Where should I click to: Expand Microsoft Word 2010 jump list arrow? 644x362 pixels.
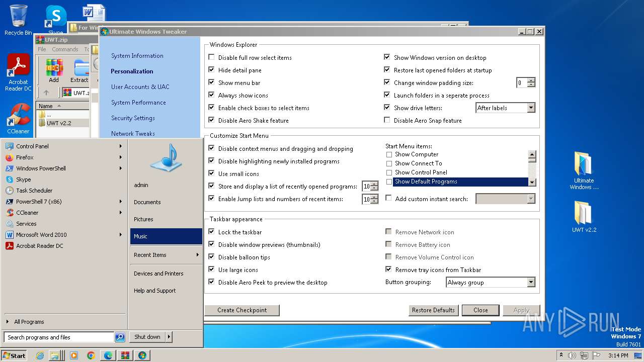coord(121,235)
